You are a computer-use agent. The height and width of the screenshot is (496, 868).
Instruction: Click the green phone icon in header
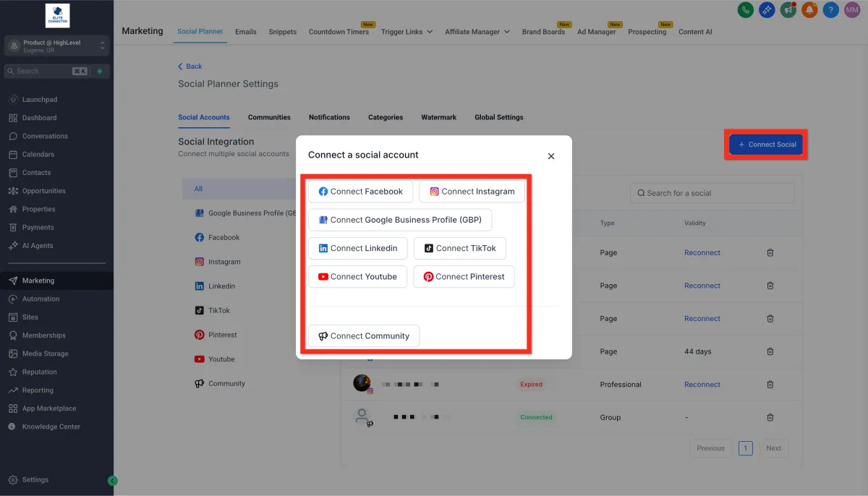tap(746, 10)
